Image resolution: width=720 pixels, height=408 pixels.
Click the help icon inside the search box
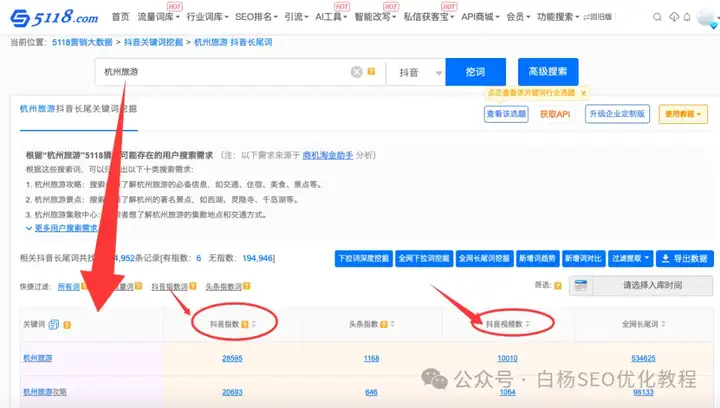pyautogui.click(x=371, y=72)
